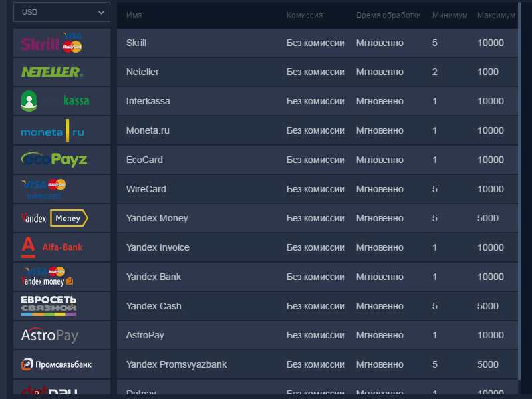Select the Yandex Cash row name
This screenshot has height=399, width=532.
coord(154,306)
